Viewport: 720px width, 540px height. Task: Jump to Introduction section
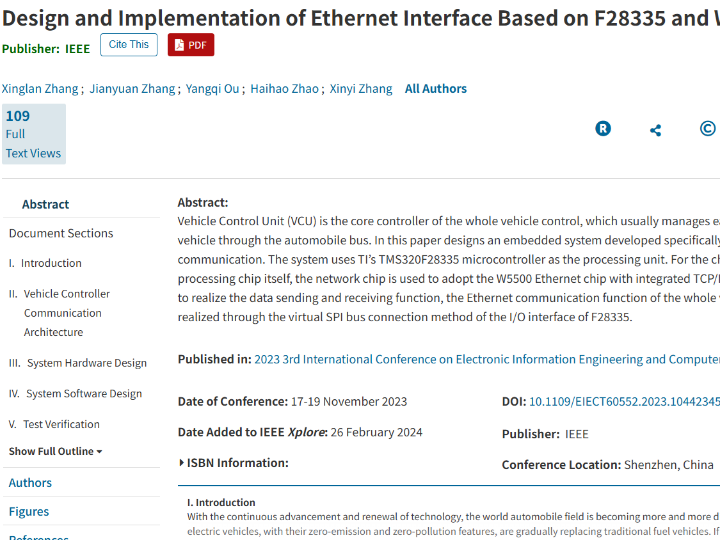tap(51, 263)
